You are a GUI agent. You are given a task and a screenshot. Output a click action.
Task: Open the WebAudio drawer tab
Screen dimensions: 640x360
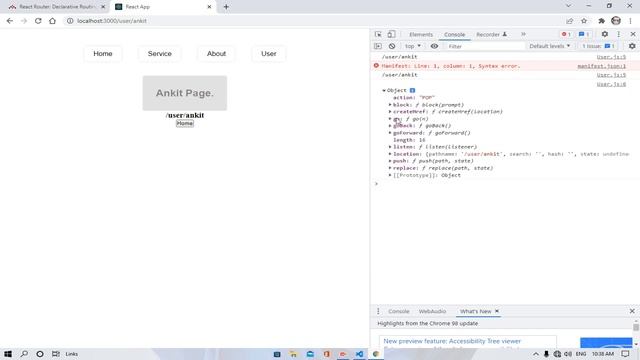click(432, 311)
